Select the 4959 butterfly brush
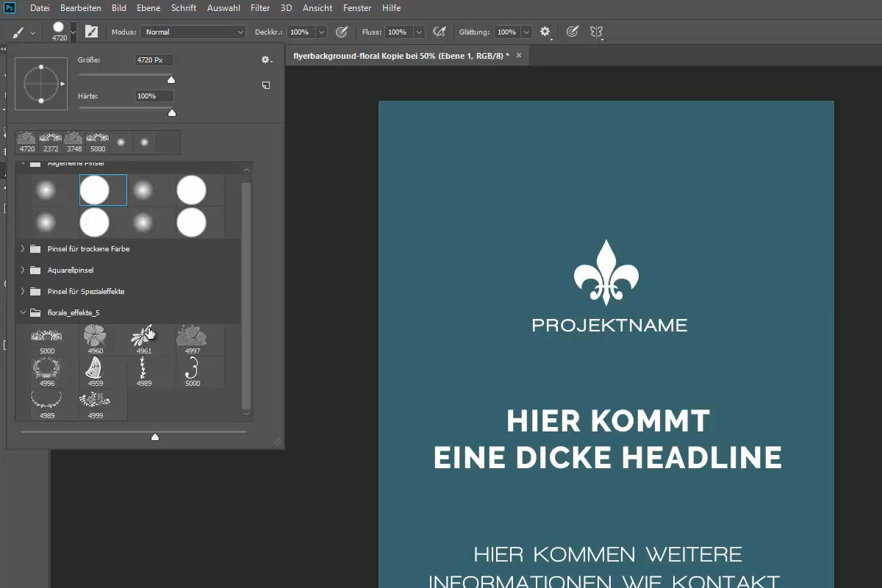Viewport: 882px width, 588px height. (96, 373)
